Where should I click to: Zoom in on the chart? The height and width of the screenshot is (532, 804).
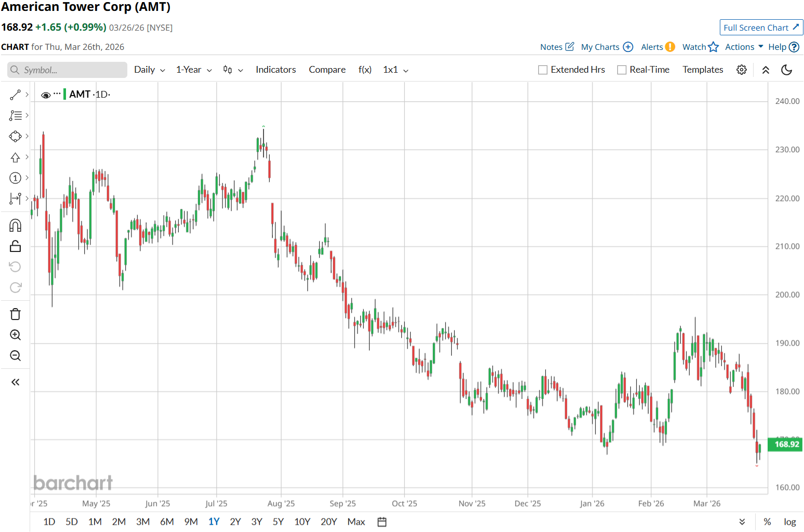click(x=15, y=335)
